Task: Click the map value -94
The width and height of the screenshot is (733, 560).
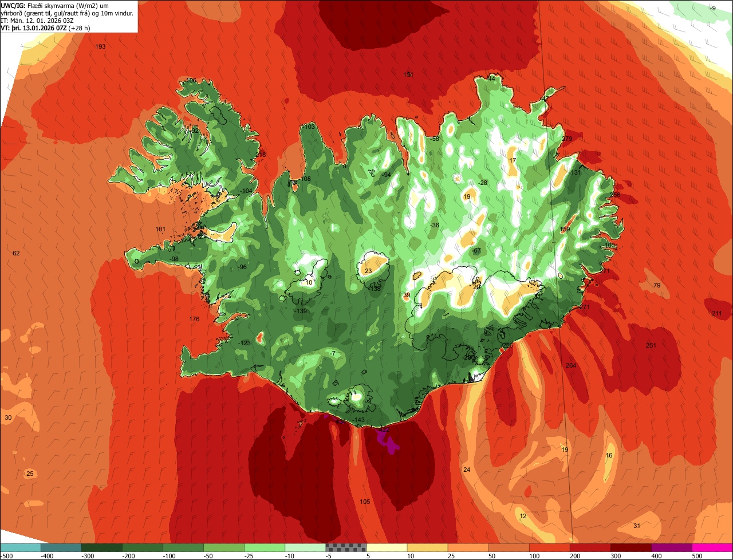Action: 387,175
